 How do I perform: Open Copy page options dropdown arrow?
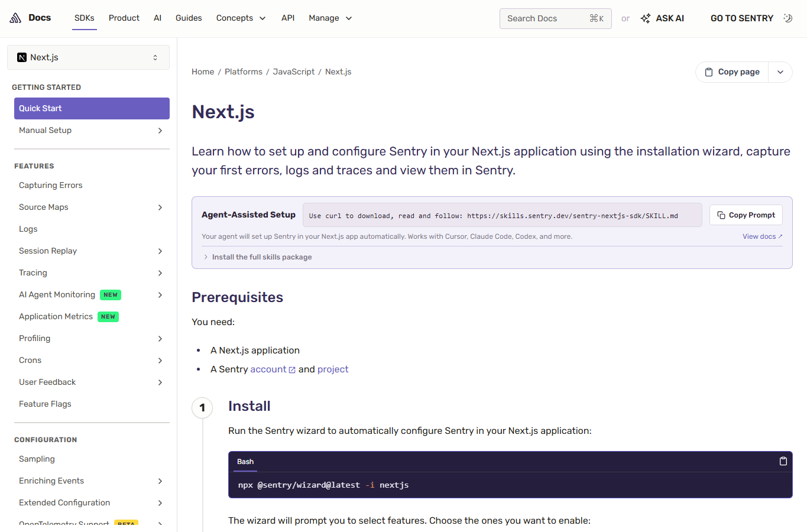[x=780, y=72]
